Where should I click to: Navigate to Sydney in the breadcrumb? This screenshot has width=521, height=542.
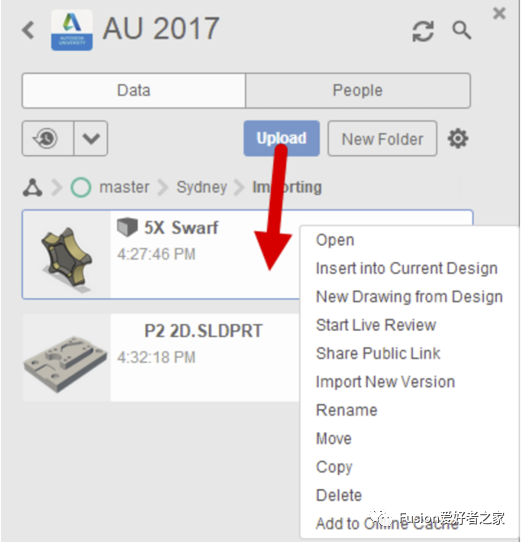(202, 187)
